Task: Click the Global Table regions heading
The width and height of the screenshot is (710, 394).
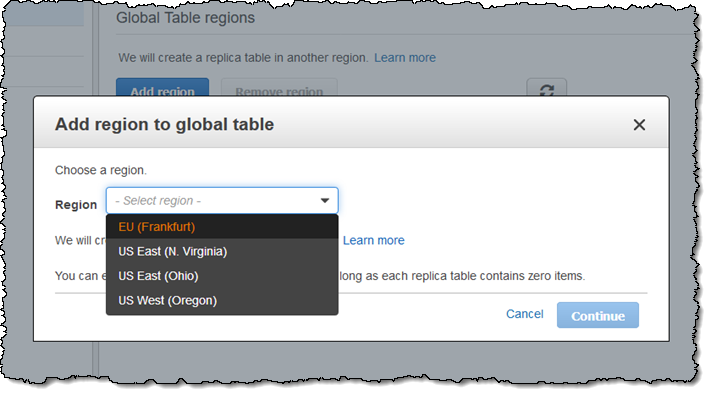Action: 185,18
